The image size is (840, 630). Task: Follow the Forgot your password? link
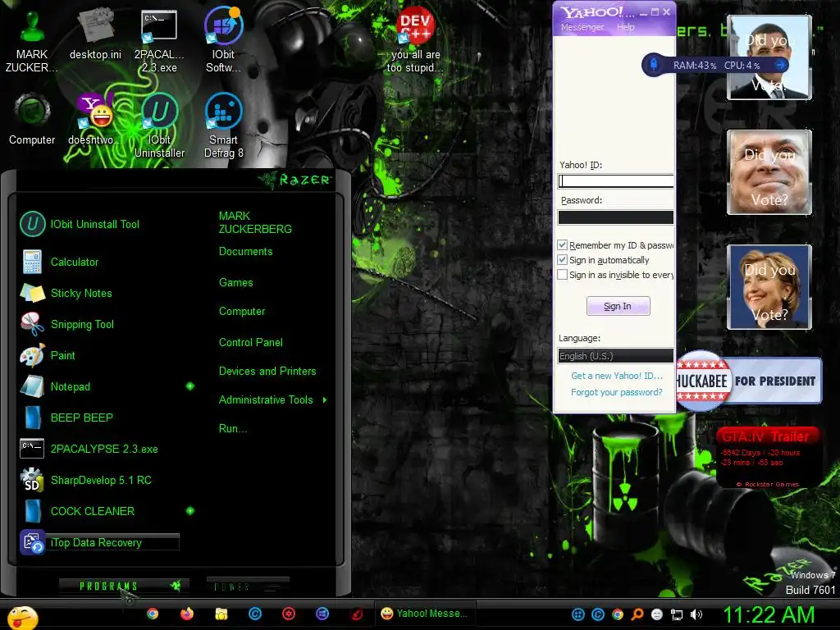point(616,392)
